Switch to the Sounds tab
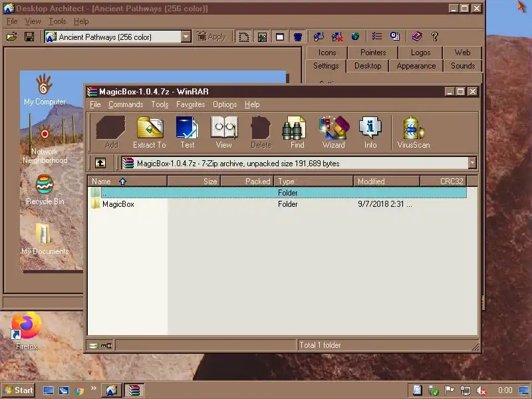This screenshot has height=399, width=532. click(x=463, y=66)
